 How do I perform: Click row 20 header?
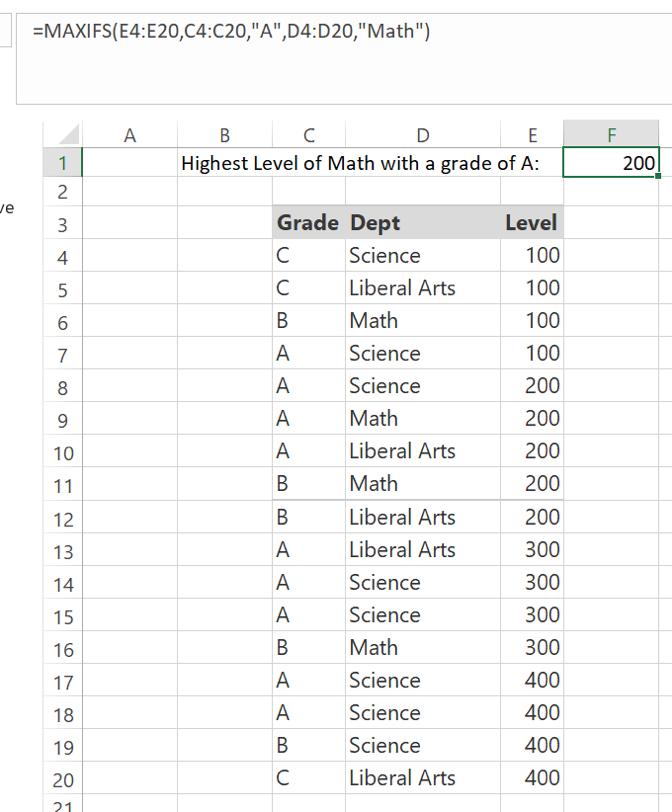coord(62,780)
